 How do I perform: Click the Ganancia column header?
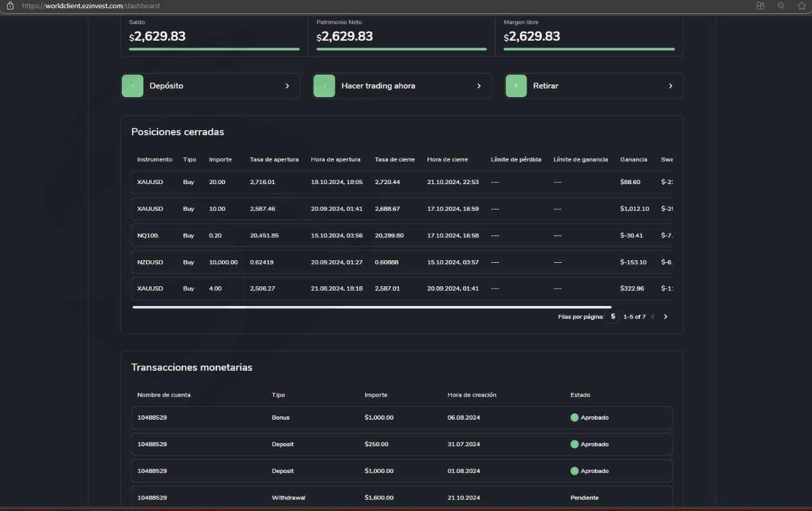(x=633, y=159)
